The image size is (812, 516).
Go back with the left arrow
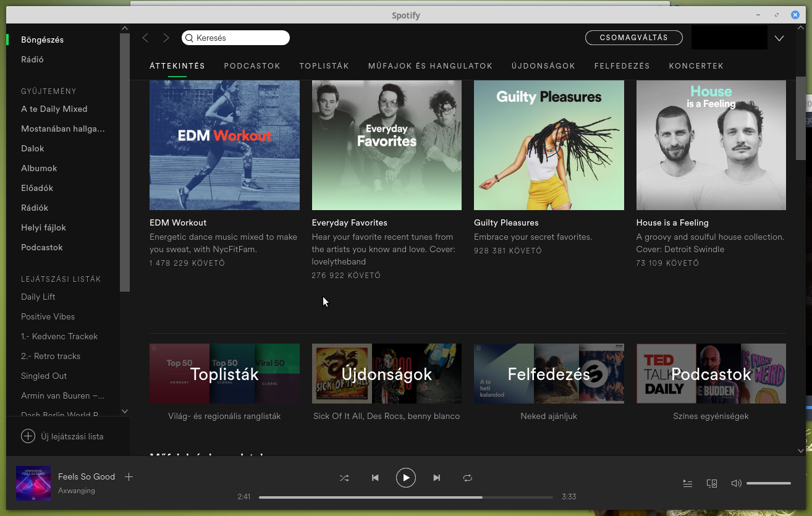tap(146, 38)
